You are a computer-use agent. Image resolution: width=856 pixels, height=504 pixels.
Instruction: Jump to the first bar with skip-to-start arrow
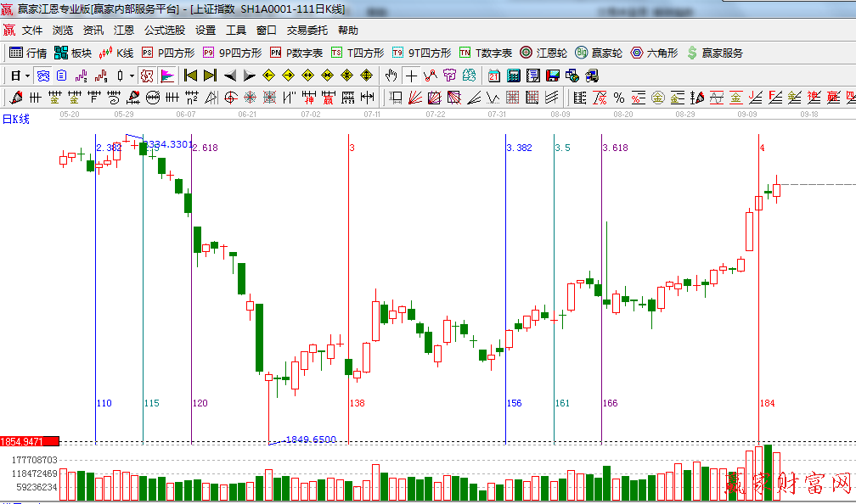click(190, 76)
